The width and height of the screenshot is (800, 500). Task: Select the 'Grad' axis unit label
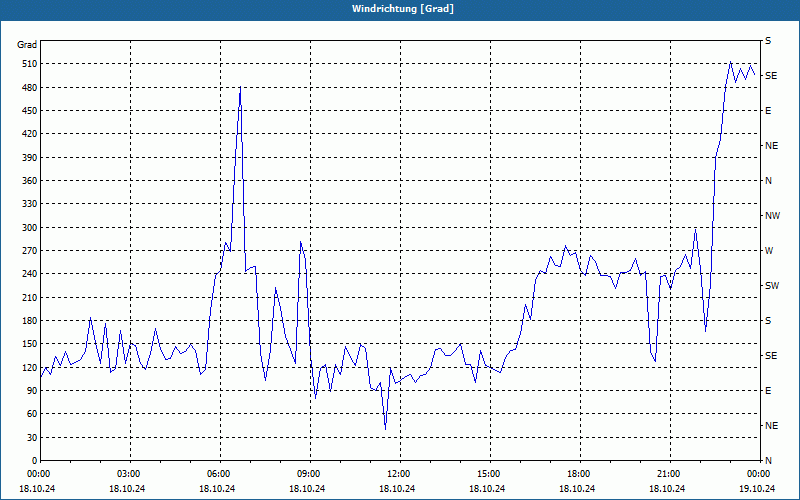27,45
